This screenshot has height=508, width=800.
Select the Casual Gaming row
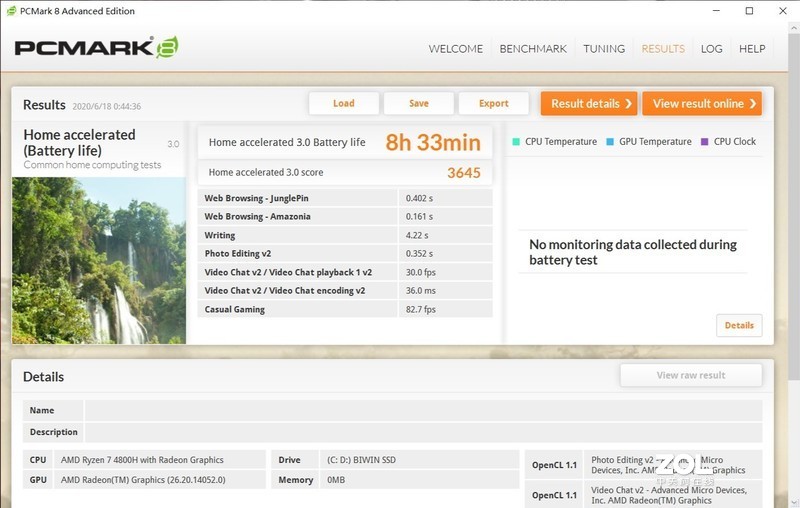[345, 309]
